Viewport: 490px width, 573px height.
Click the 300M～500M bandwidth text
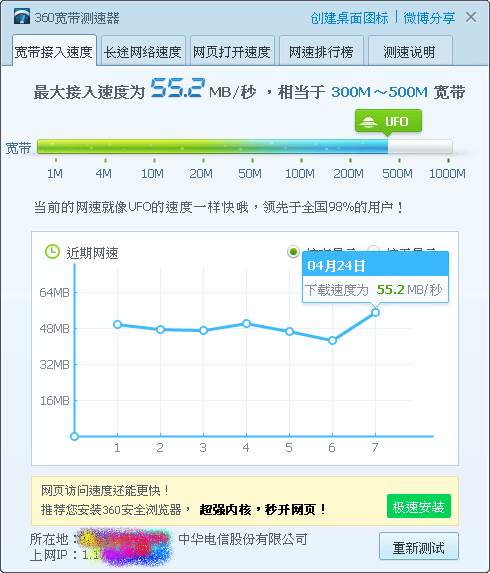(379, 92)
